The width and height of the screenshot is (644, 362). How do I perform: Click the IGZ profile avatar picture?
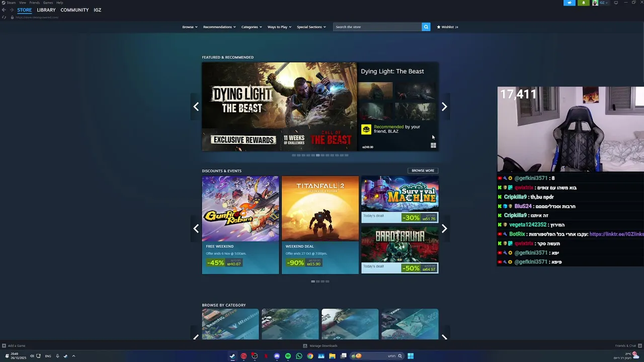pos(595,3)
